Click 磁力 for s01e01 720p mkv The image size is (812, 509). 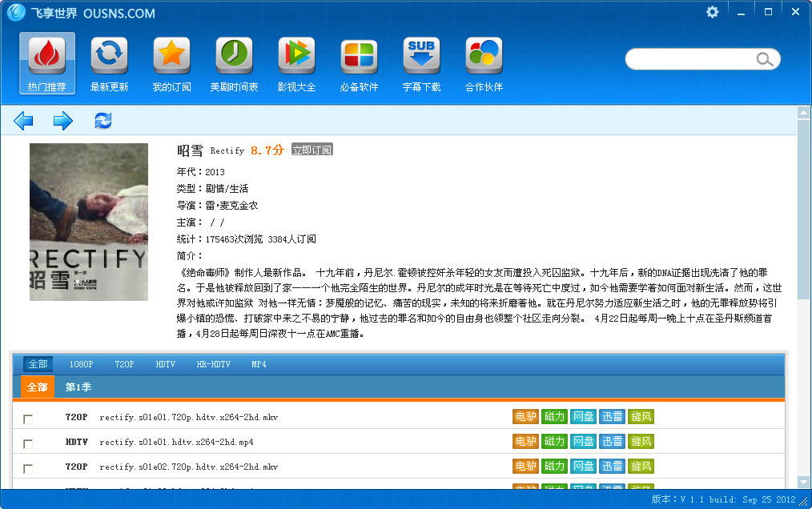(x=554, y=416)
